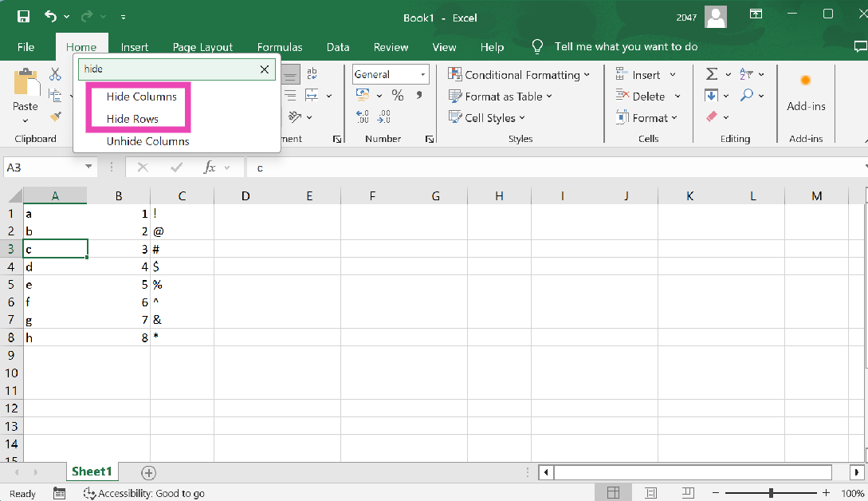Clear the hide search box with X

[265, 69]
